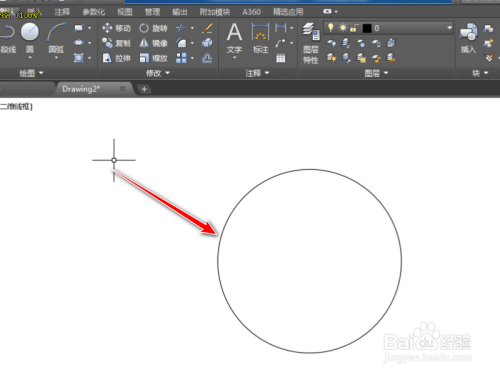Expand the Modify (修改) panel
500x375 pixels.
pos(158,73)
